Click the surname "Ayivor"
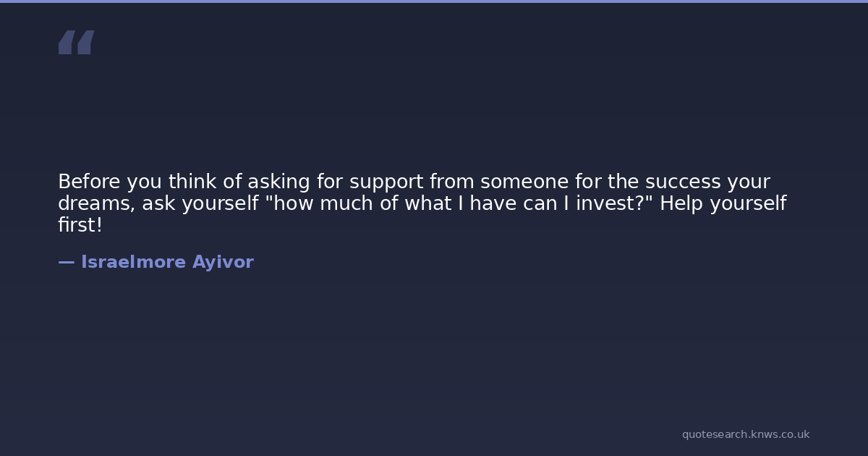The height and width of the screenshot is (456, 868). pyautogui.click(x=223, y=262)
